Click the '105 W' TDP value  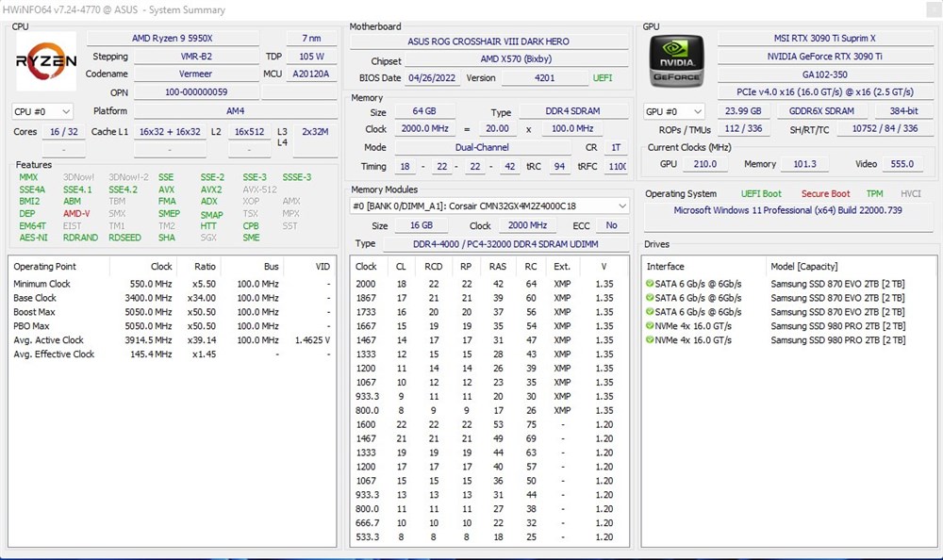pos(311,56)
